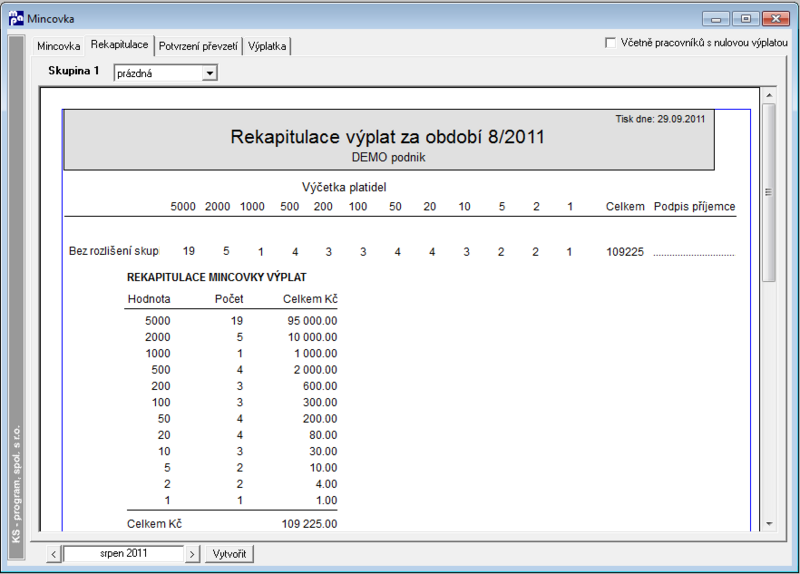Click the Vytvořit button

229,554
